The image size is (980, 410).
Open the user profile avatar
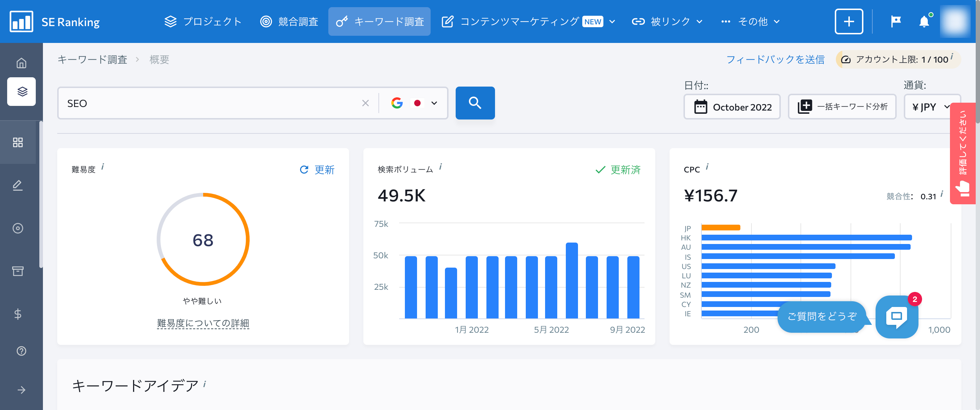[x=955, y=22]
